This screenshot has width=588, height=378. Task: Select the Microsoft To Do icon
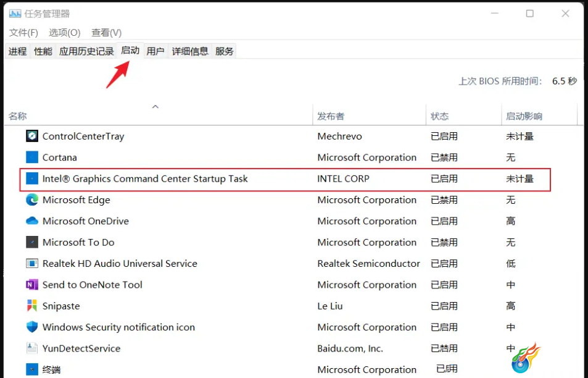[x=32, y=242]
